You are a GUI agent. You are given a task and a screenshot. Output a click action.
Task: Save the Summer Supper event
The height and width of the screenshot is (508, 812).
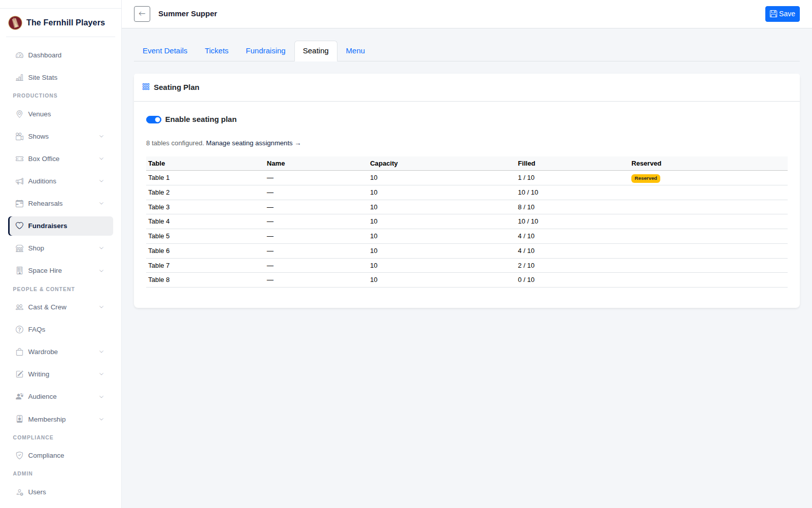pos(782,14)
